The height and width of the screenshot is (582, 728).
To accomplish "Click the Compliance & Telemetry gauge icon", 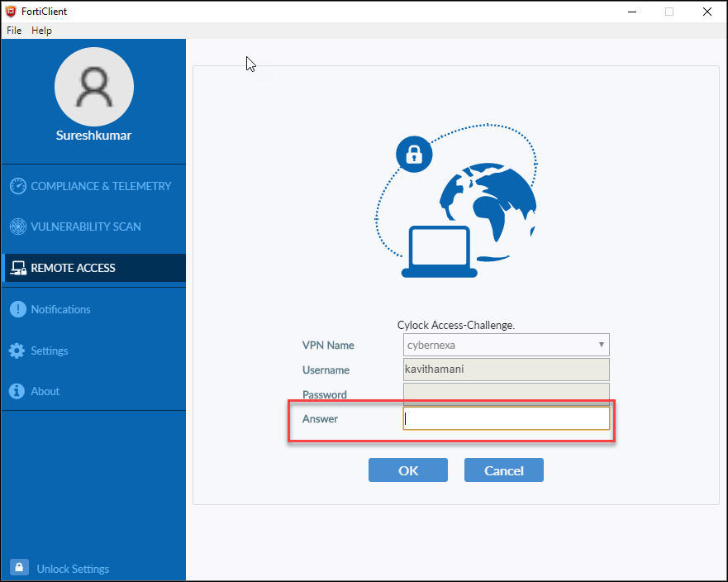I will coord(18,186).
